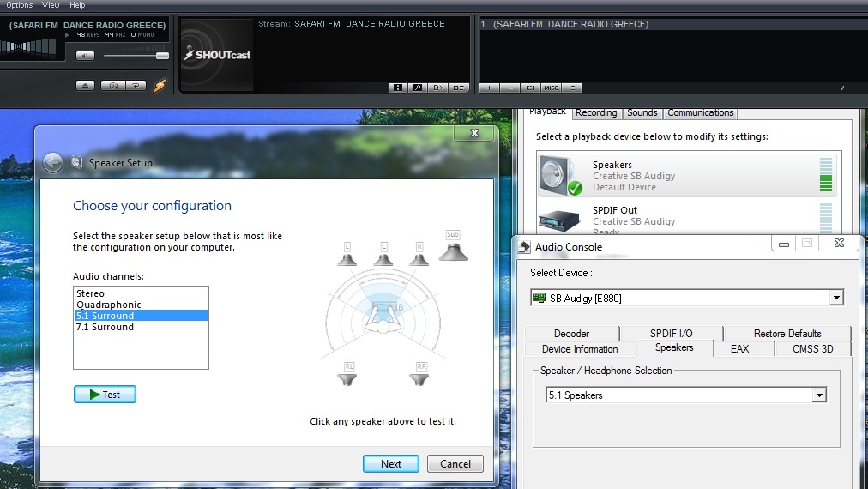Screen dimensions: 868x489
Task: Switch to Sounds tab in Sound window
Action: [642, 112]
